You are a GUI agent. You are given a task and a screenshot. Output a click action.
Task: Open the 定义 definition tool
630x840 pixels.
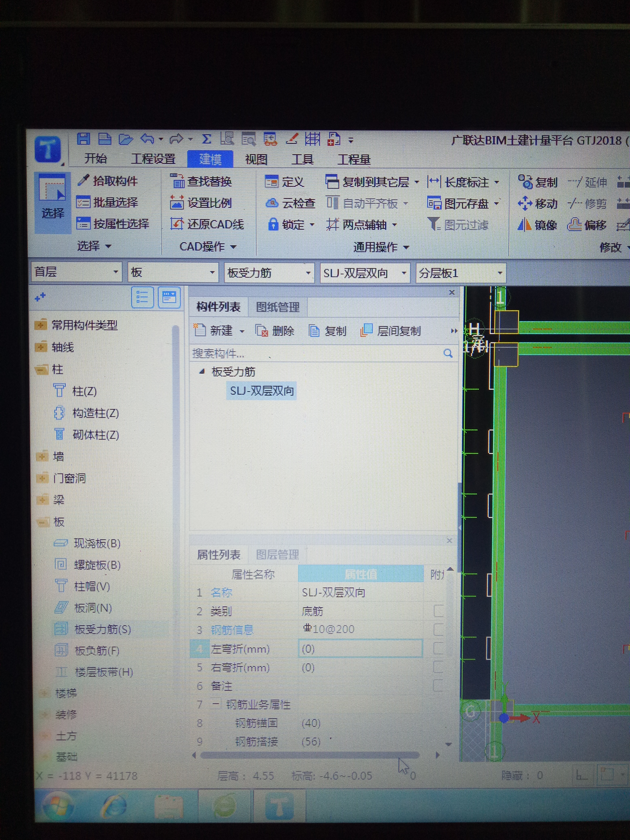[285, 182]
